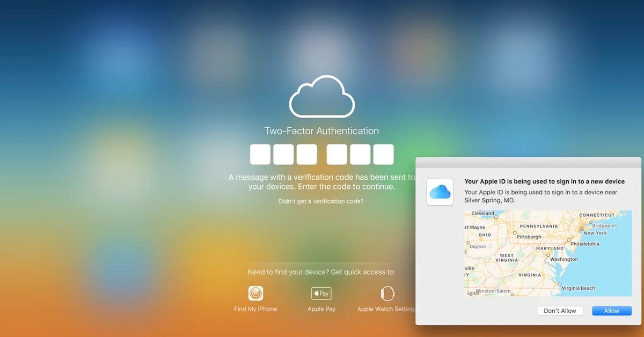The width and height of the screenshot is (644, 337).
Task: Click the PENNSYLVANIA state label on the map
Action: point(539,226)
